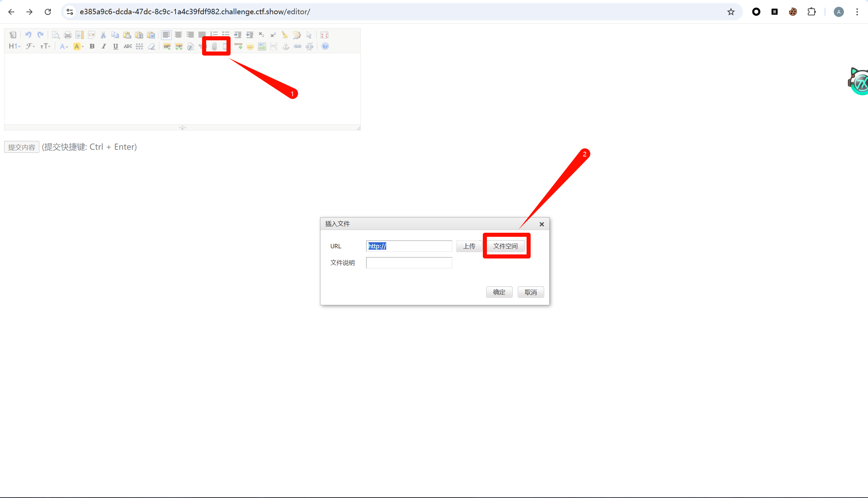Screen dimensions: 868x498
Task: Open the help question mark icon
Action: 325,46
